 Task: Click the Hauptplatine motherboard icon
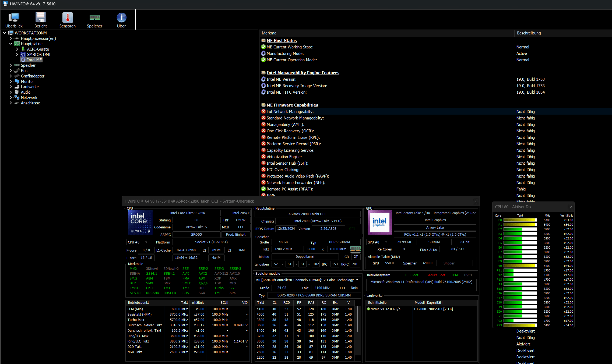tap(17, 44)
